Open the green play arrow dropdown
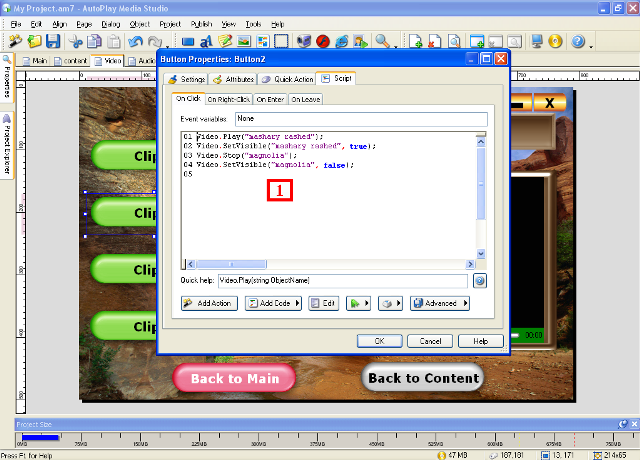The height and width of the screenshot is (460, 640). [358, 303]
